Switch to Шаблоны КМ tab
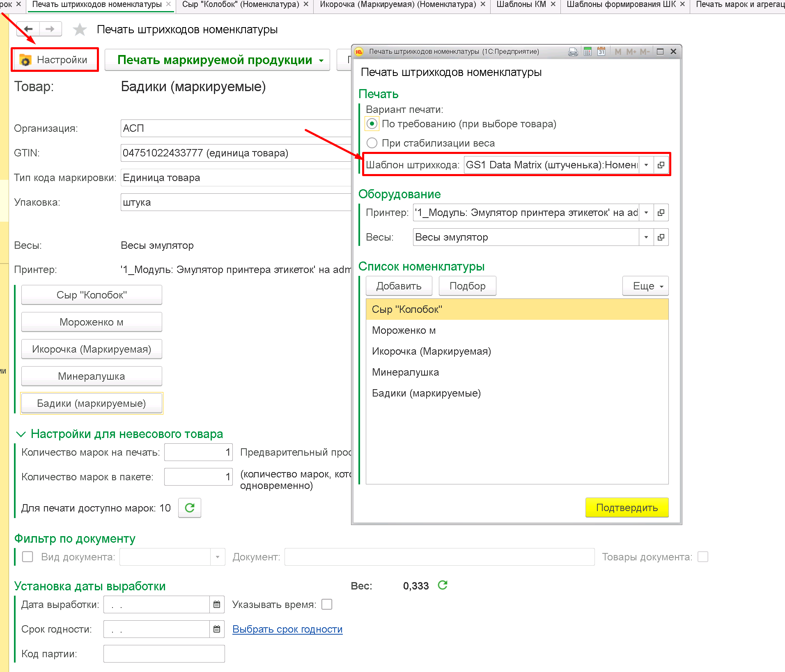Screen dimensions: 785x672 pyautogui.click(x=521, y=5)
